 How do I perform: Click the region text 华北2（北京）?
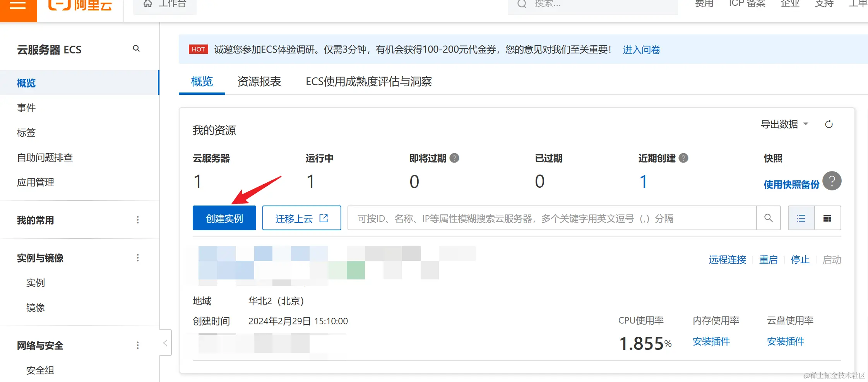pos(276,301)
